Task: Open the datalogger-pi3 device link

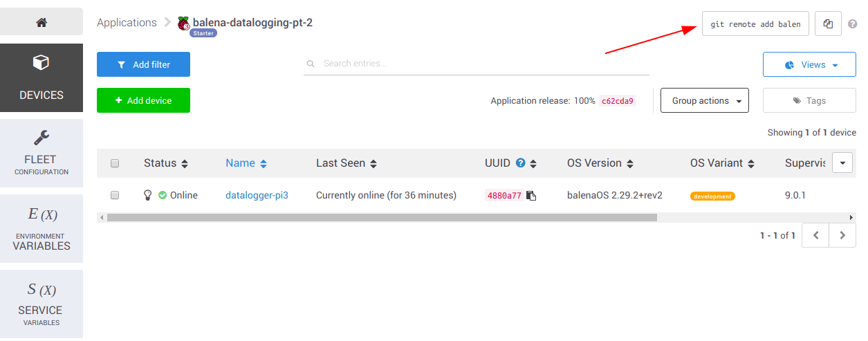Action: click(x=257, y=195)
